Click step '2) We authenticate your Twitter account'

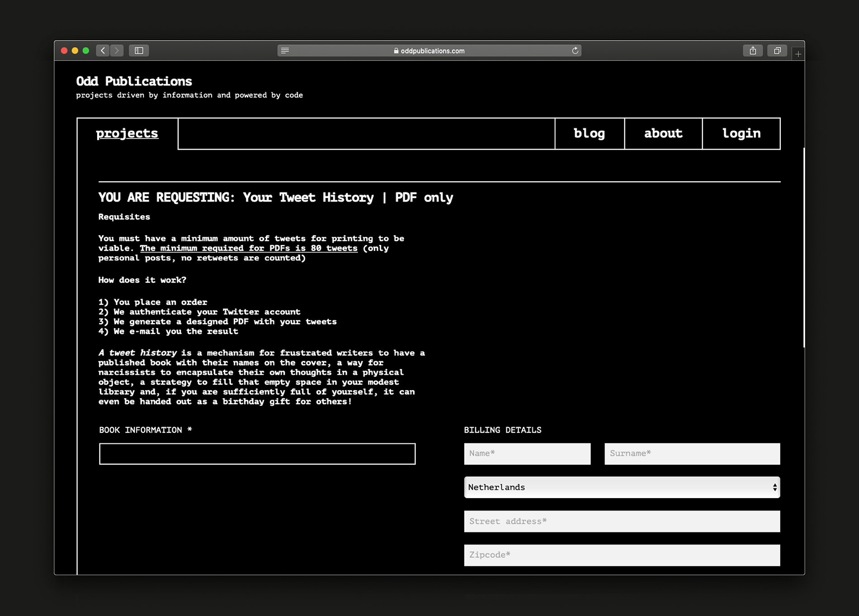(x=199, y=312)
